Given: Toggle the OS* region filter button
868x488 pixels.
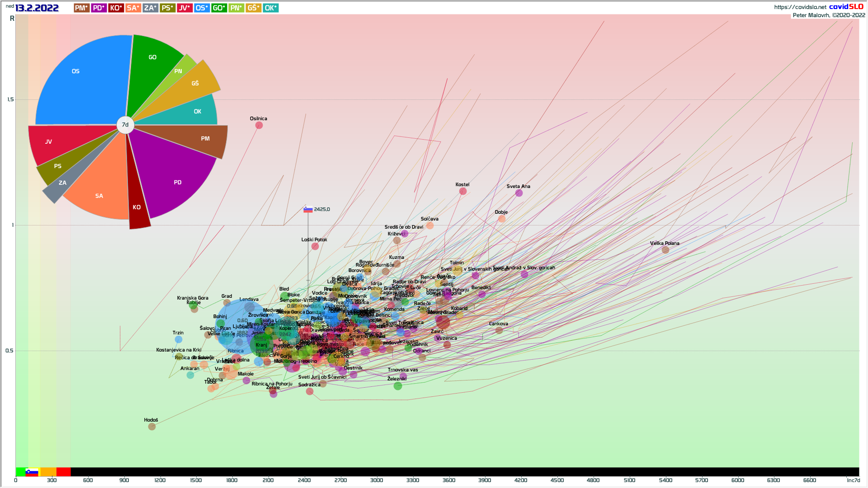Looking at the screenshot, I should (x=202, y=8).
